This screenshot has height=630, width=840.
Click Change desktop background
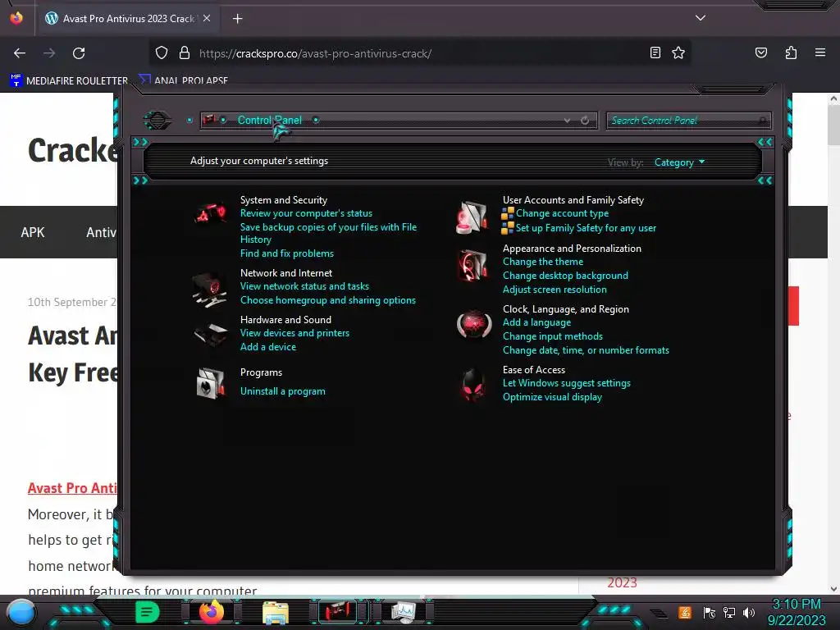[x=565, y=276]
